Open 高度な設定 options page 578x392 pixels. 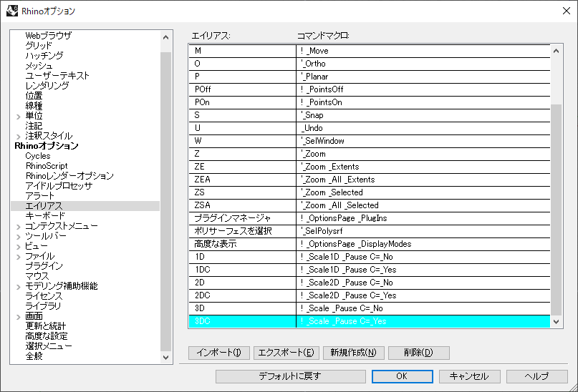coord(47,335)
